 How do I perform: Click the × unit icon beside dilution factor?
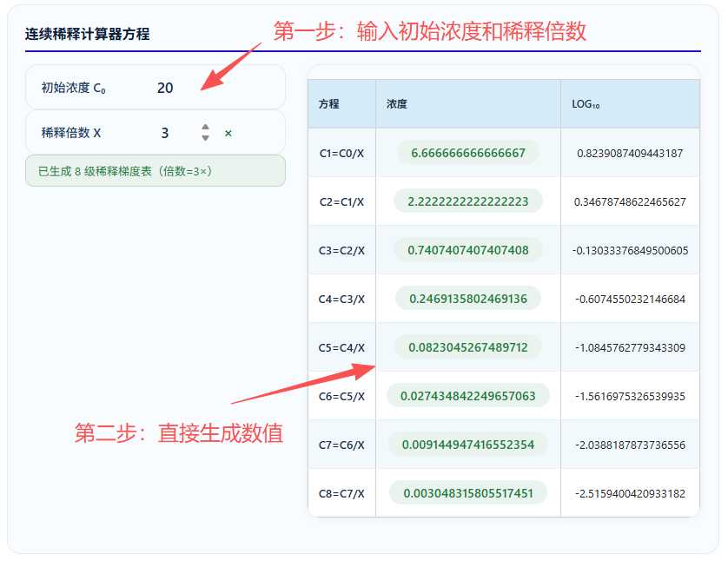228,134
